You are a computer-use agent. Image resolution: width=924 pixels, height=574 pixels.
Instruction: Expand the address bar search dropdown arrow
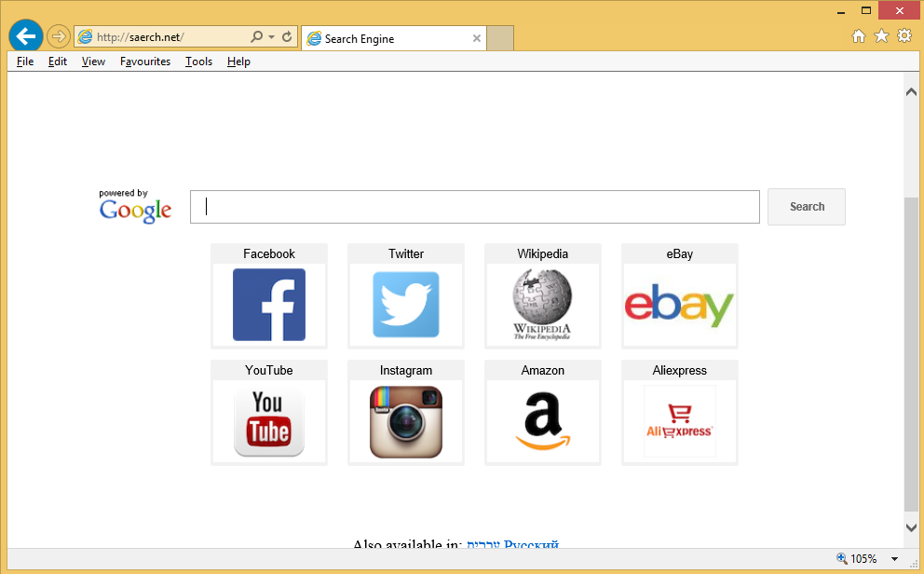(271, 37)
